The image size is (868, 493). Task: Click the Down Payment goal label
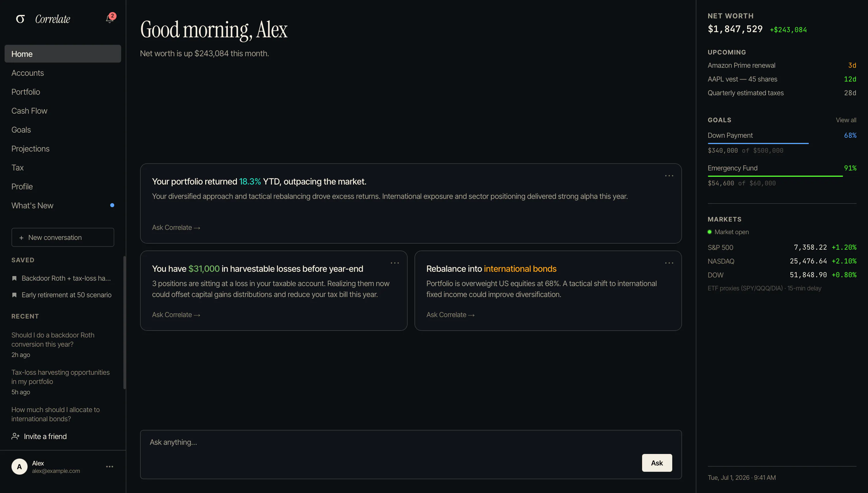[x=730, y=135]
